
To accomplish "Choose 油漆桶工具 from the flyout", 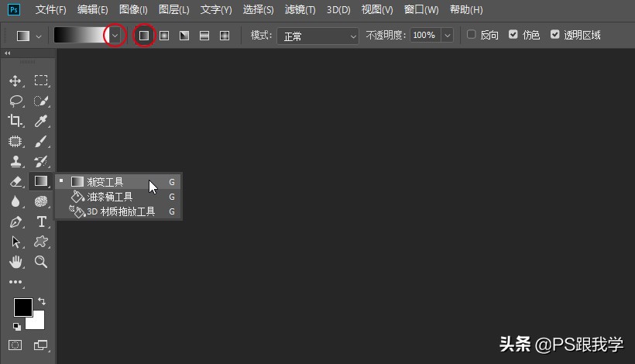I will [x=118, y=197].
